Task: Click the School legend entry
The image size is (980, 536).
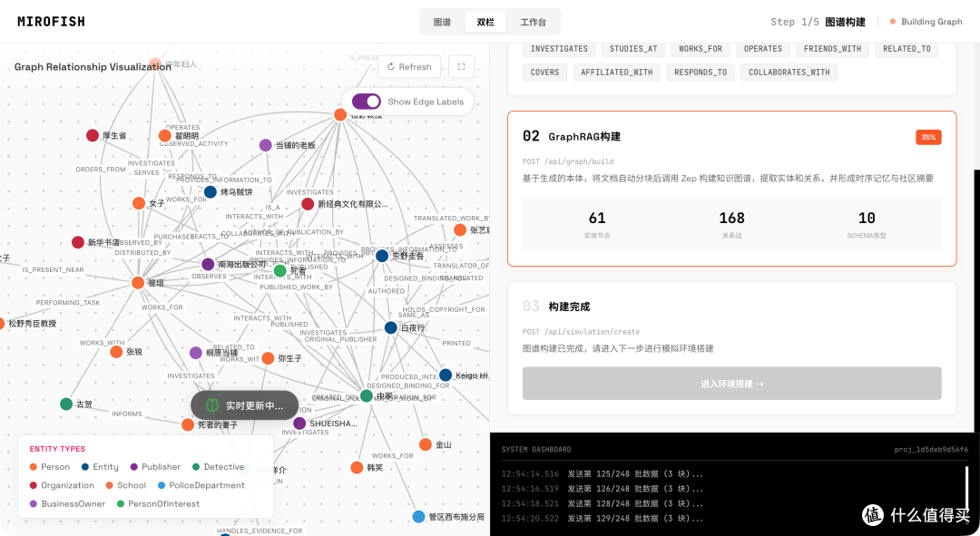Action: coord(126,485)
